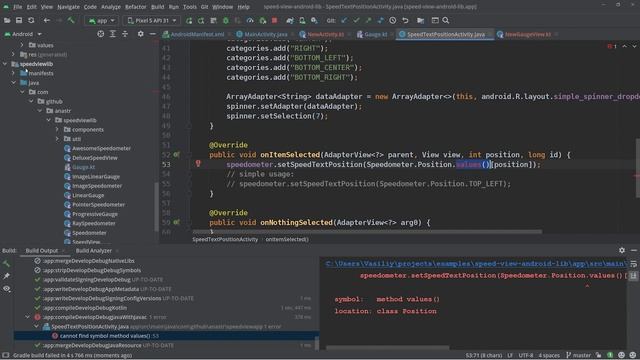Open the Refactor menu
The height and width of the screenshot is (360, 640).
click(136, 7)
